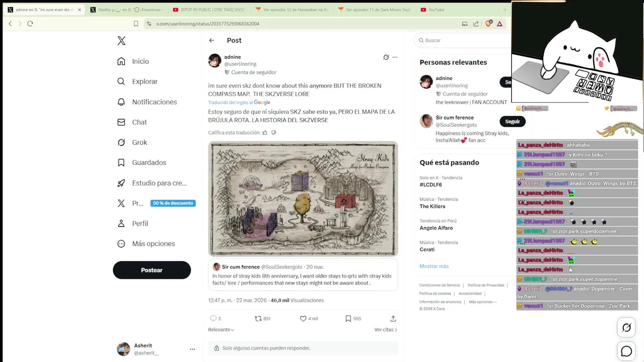The image size is (644, 362).
Task: Click the address bar URL
Action: click(208, 24)
